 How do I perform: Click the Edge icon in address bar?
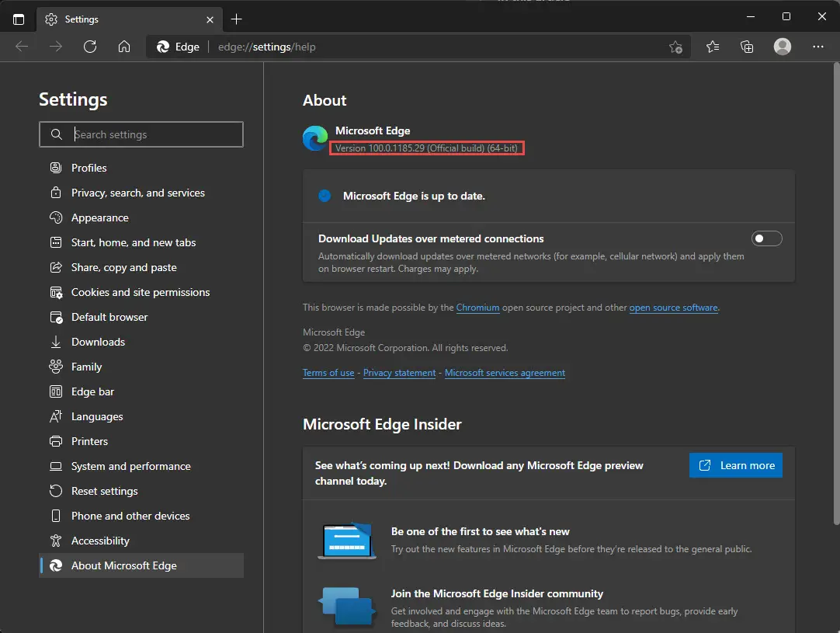click(x=163, y=47)
